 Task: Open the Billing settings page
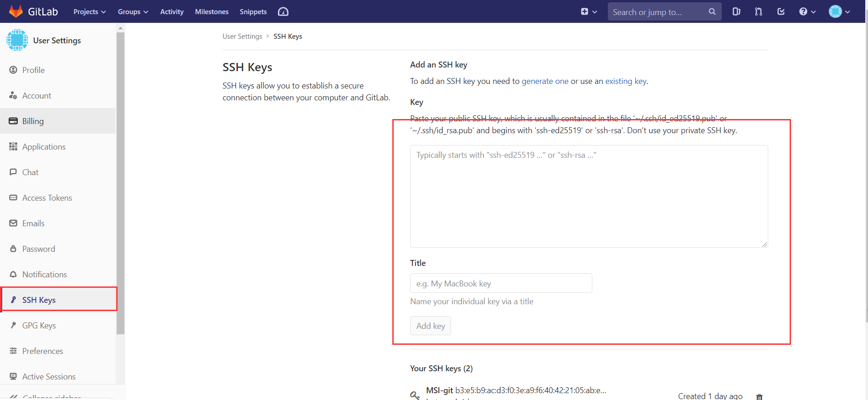pyautogui.click(x=58, y=121)
